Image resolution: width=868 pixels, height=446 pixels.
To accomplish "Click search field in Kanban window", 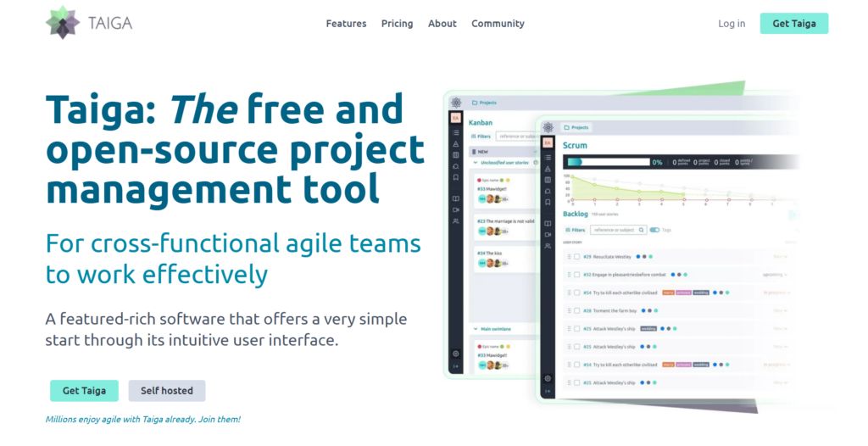I will pos(517,137).
